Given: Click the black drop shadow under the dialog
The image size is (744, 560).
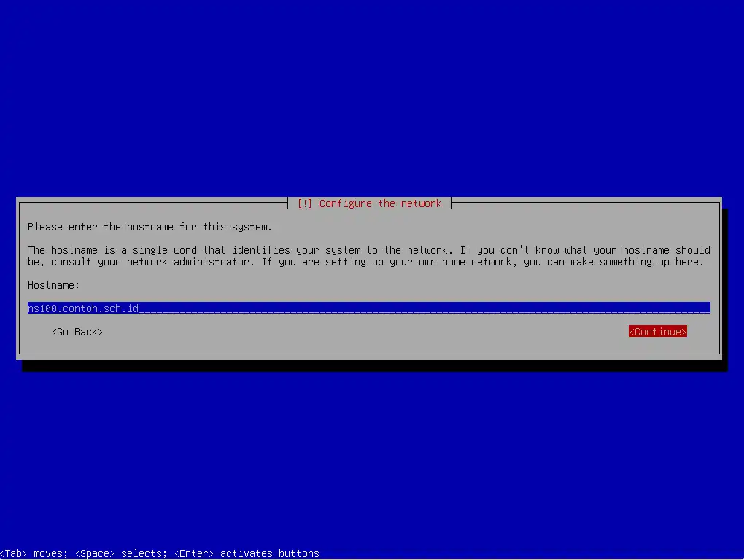Looking at the screenshot, I should coord(372,366).
